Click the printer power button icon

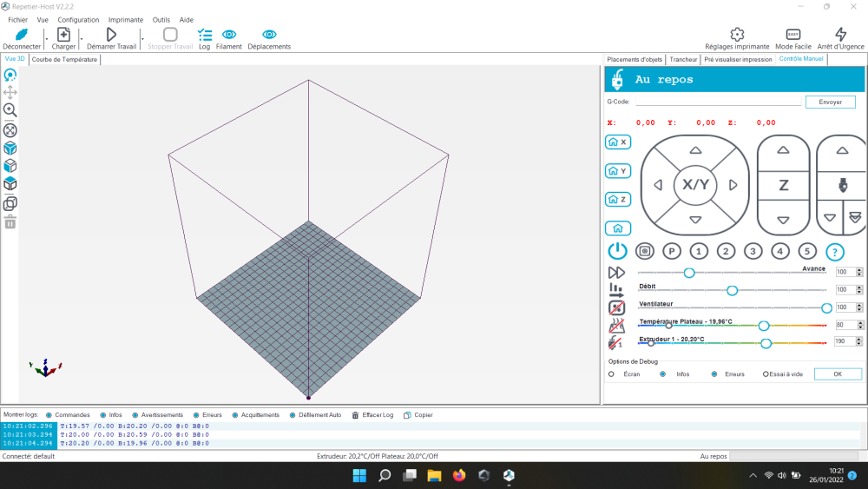pos(617,251)
